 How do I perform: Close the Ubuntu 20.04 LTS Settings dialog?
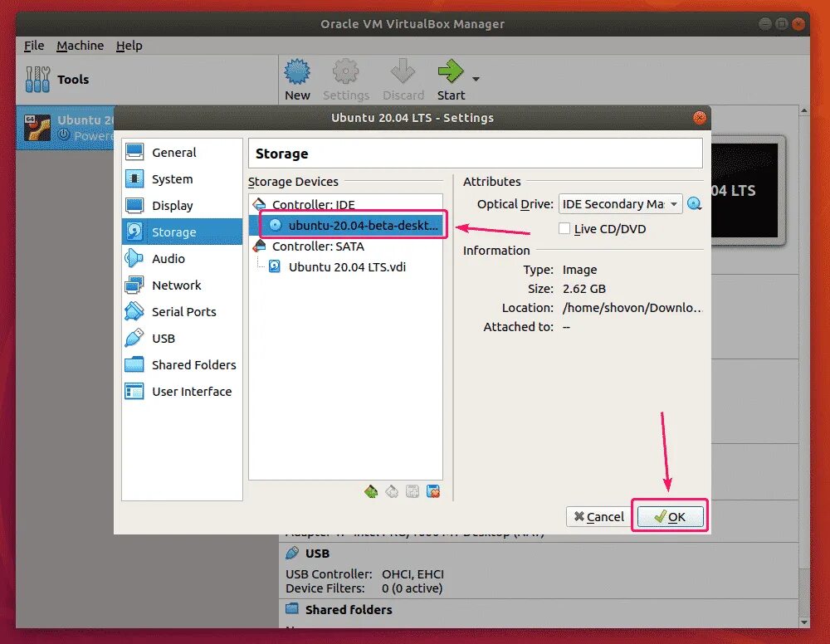699,118
